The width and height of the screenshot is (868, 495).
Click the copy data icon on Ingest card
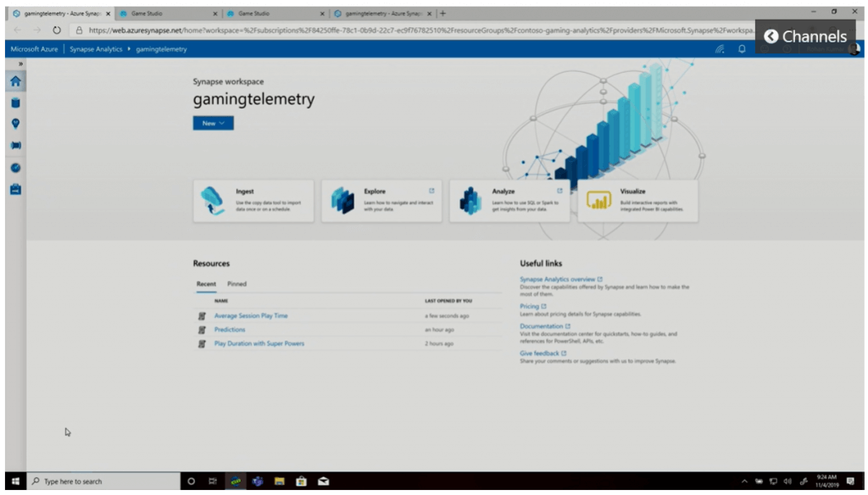click(x=212, y=198)
